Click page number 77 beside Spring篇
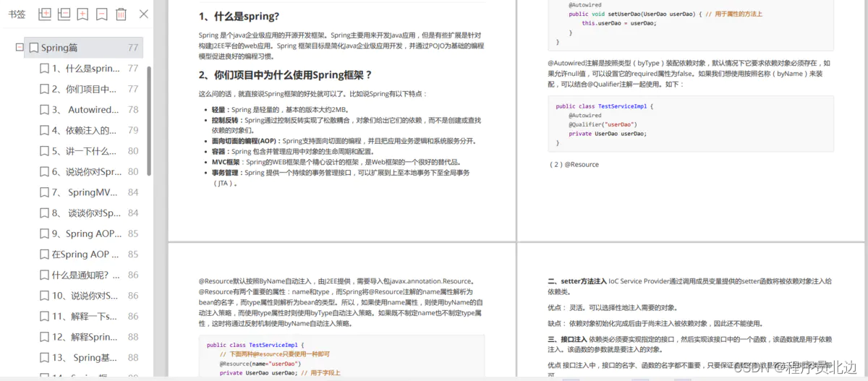This screenshot has width=868, height=381. [x=132, y=48]
